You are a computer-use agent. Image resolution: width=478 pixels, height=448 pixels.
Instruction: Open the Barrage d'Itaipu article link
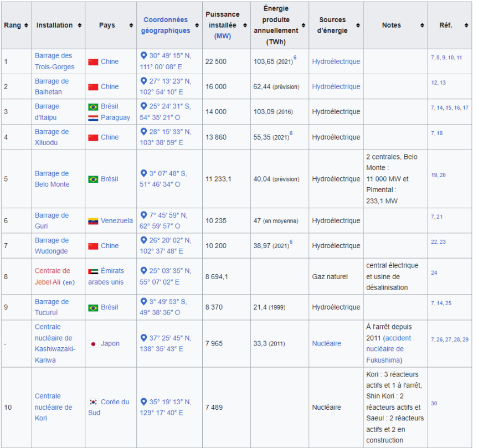click(x=47, y=112)
